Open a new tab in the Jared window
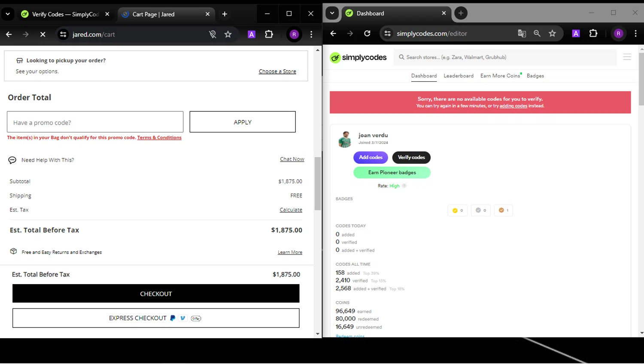Screen dimensions: 644x364 pyautogui.click(x=225, y=14)
